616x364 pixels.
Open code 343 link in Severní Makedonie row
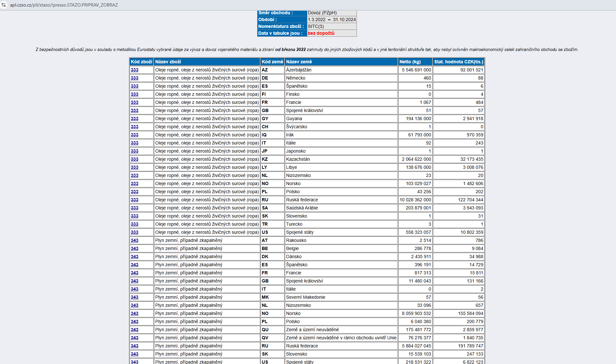[x=134, y=297]
